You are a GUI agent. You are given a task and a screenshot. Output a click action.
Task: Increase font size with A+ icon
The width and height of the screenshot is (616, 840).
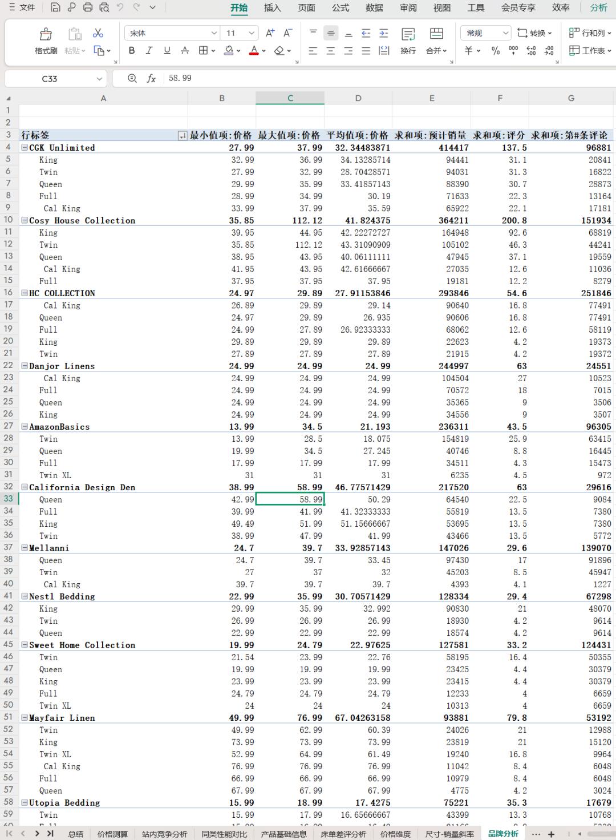(x=270, y=33)
